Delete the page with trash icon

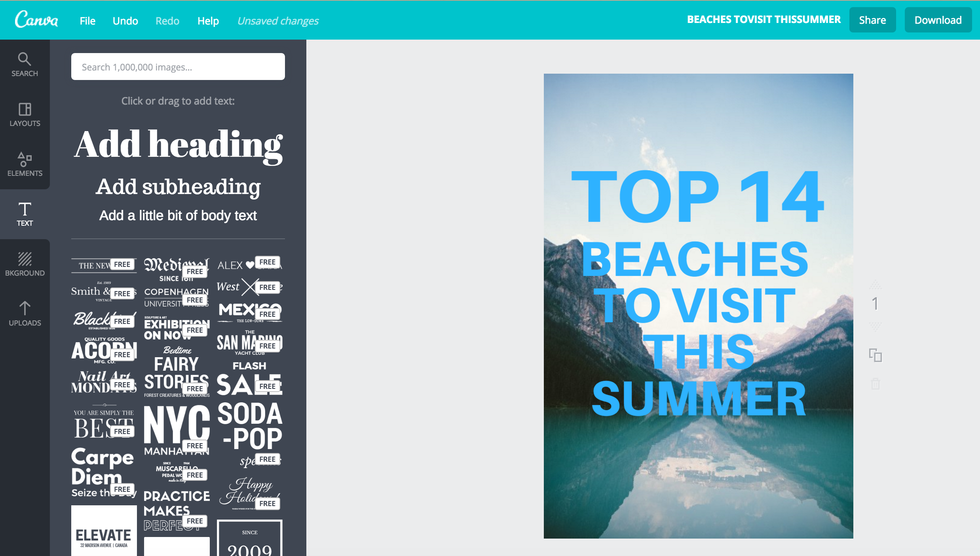click(x=876, y=383)
